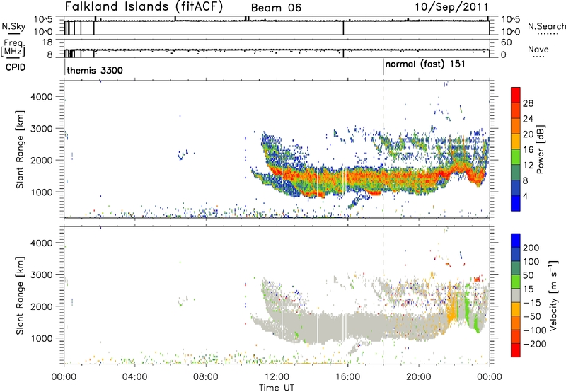The height and width of the screenshot is (392, 566).
Task: Click the 'Power [dB]' colorbar title
Action: pyautogui.click(x=540, y=149)
